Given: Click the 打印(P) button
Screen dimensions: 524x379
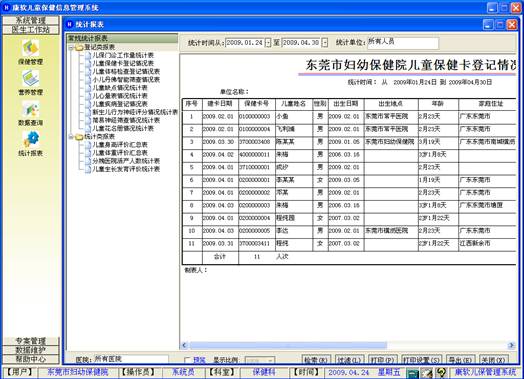Looking at the screenshot, I should coord(382,360).
